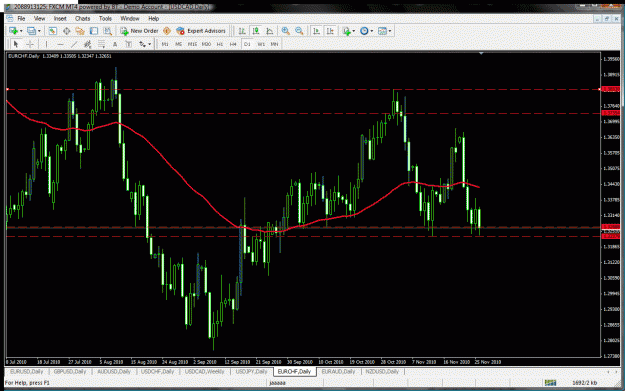Screen dimensions: 625x391
Task: Switch to M30 timeframe
Action: pos(206,44)
